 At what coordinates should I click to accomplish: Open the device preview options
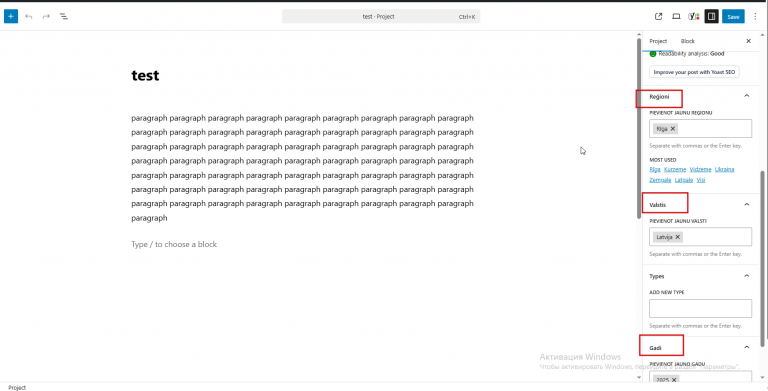(676, 17)
